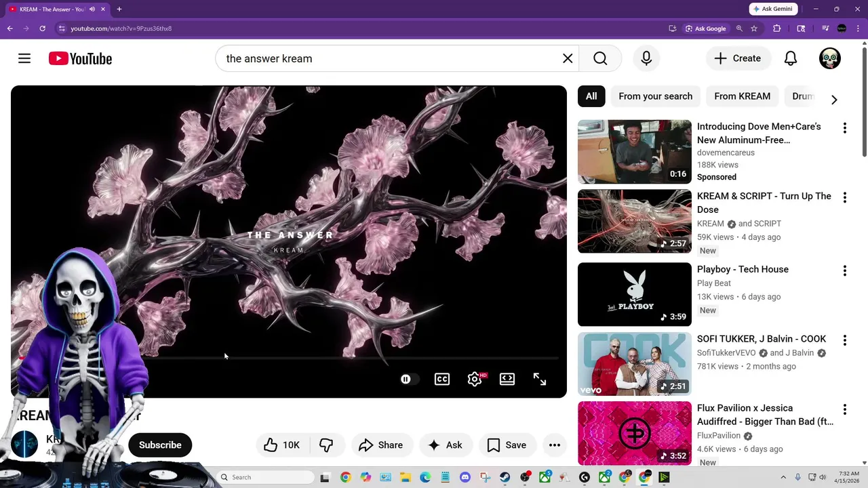Save the video to a playlist
The width and height of the screenshot is (868, 488).
(x=507, y=445)
